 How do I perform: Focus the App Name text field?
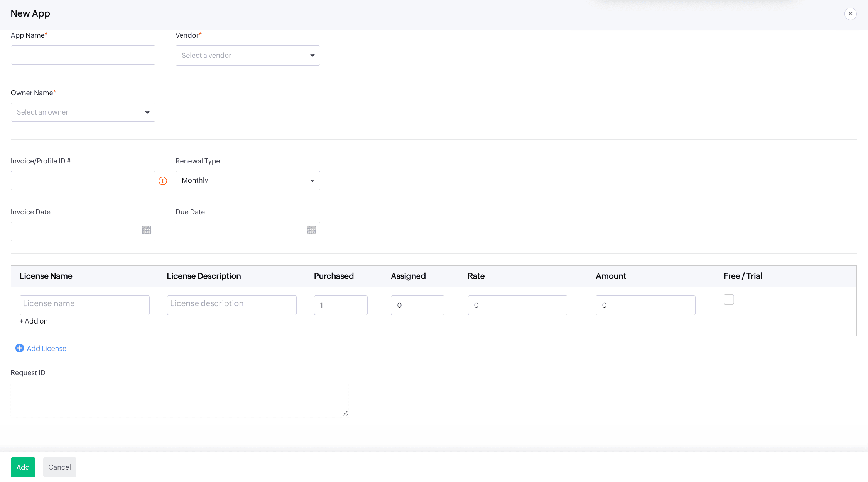coord(83,55)
